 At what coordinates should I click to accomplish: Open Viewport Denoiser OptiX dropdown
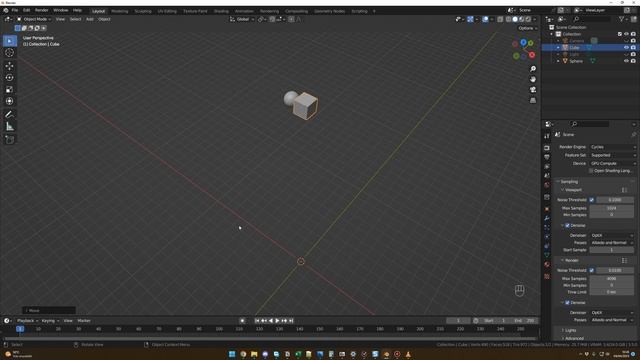(612, 236)
